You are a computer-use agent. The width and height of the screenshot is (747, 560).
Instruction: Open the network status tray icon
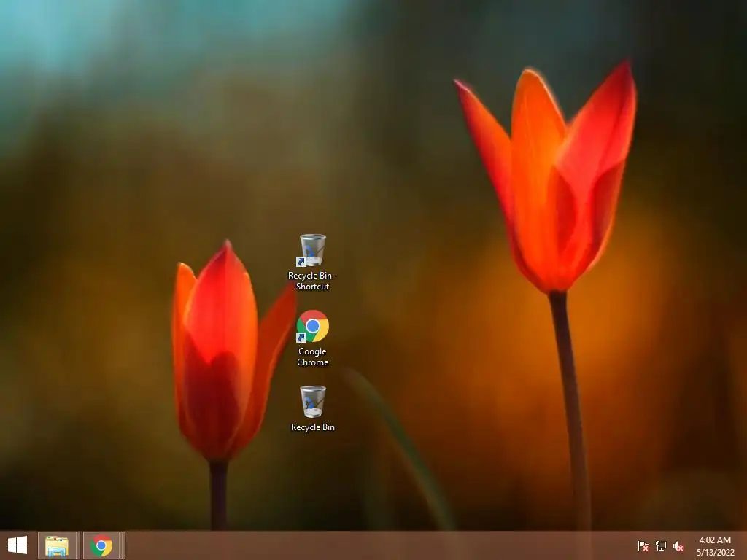pyautogui.click(x=661, y=545)
